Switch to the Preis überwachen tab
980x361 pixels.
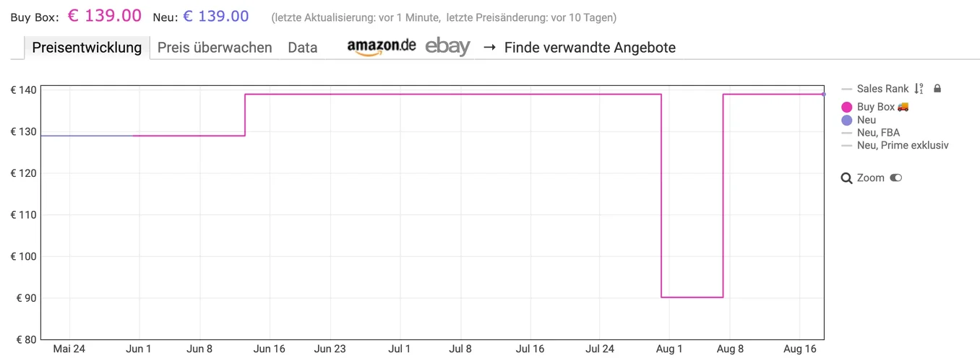[215, 48]
